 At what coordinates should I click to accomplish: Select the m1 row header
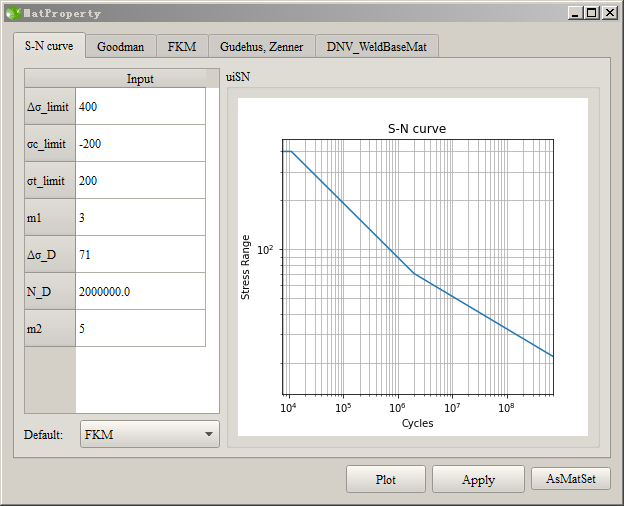[50, 217]
